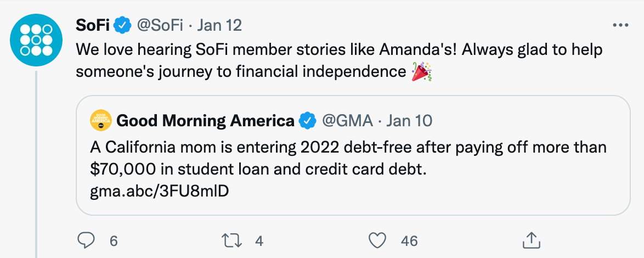Open quoted tweet via Jan 10 date

tap(409, 120)
